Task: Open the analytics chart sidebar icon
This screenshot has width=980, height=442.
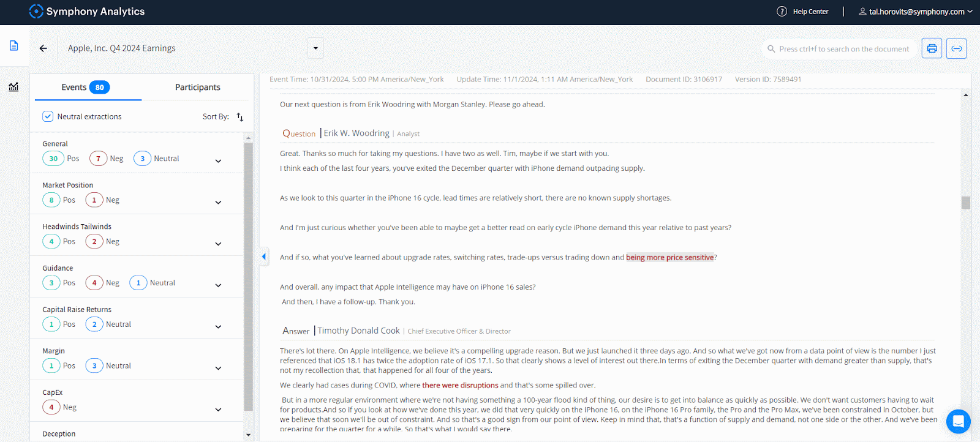Action: point(13,87)
